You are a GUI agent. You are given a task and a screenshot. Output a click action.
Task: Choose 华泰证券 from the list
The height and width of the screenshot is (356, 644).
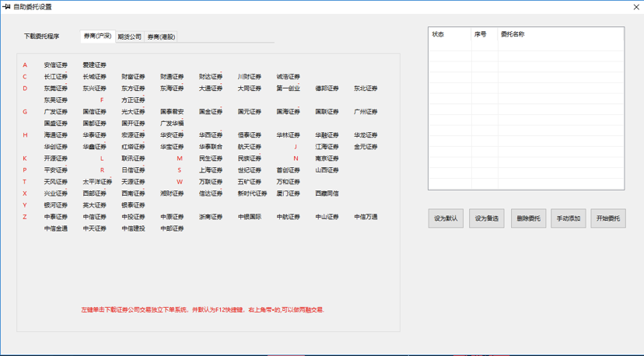pyautogui.click(x=94, y=135)
